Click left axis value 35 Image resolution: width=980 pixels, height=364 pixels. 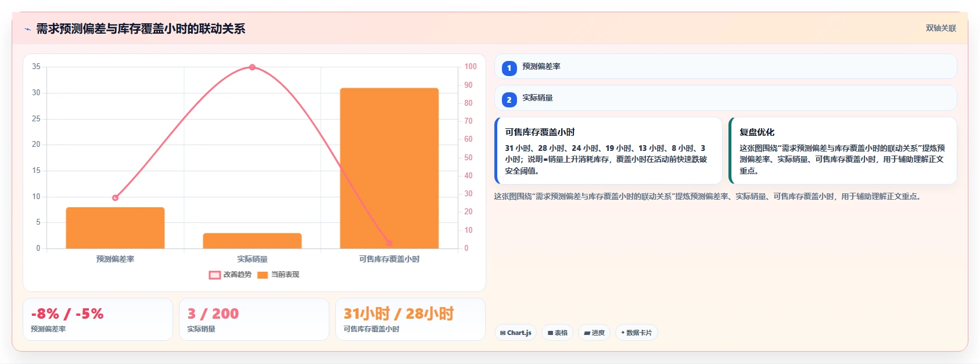(36, 67)
